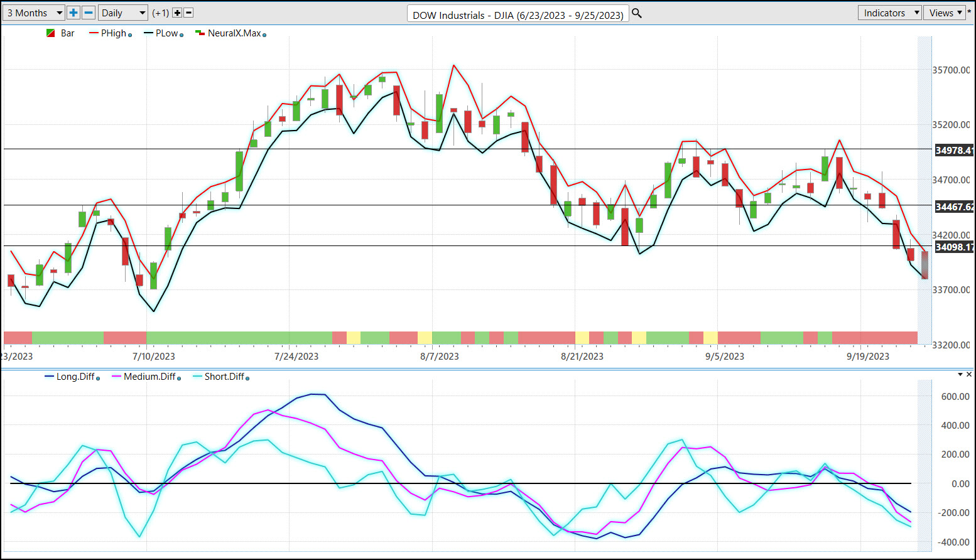976x560 pixels.
Task: Click the black minus forecast stepper
Action: point(188,13)
